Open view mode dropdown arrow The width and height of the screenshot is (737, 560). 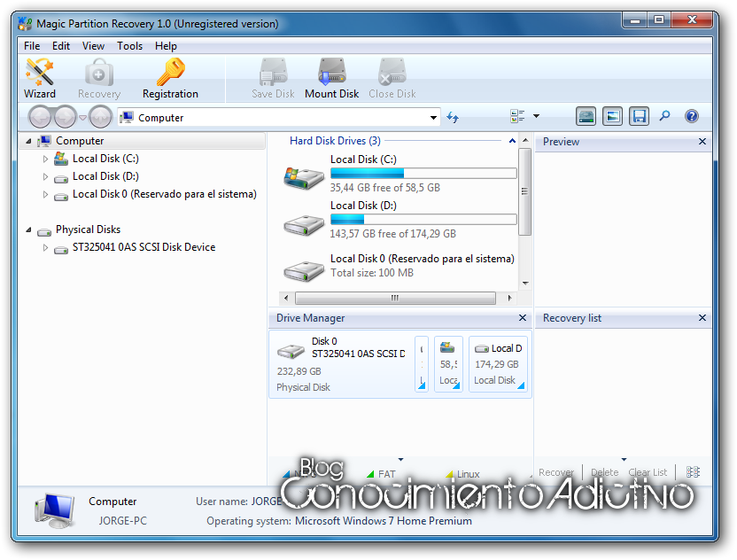tap(536, 116)
